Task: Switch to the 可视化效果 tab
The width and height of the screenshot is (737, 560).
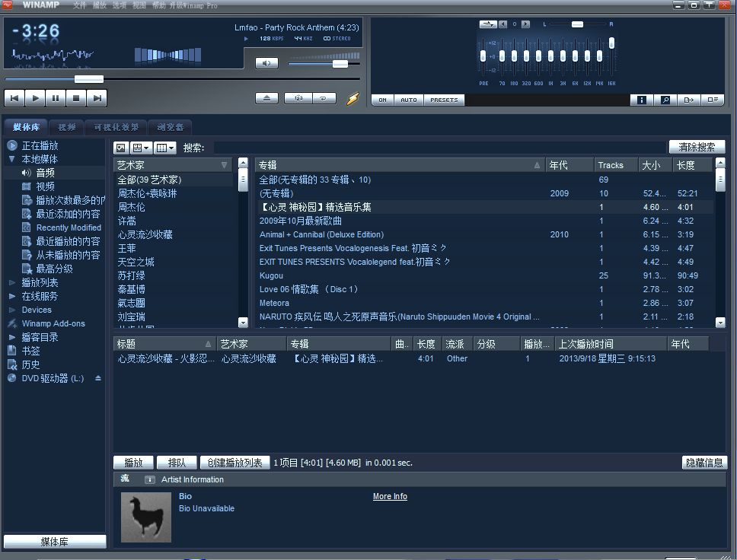Action: click(116, 127)
